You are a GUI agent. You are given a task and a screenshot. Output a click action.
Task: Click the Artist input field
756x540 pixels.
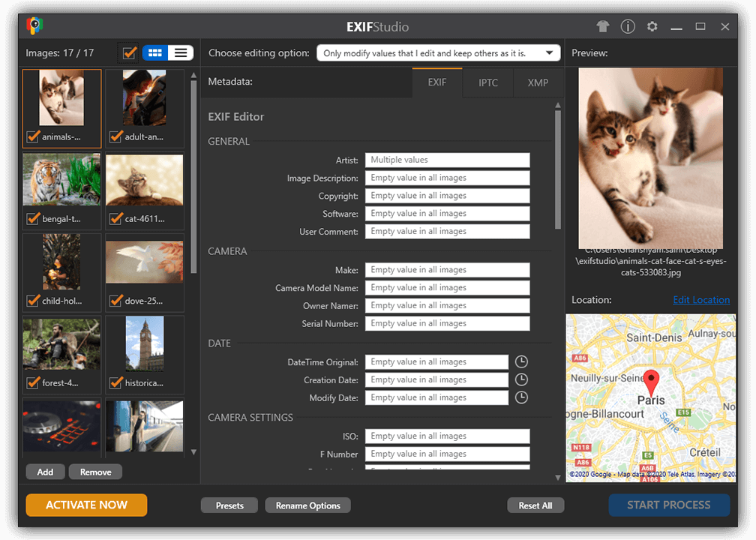pyautogui.click(x=448, y=160)
